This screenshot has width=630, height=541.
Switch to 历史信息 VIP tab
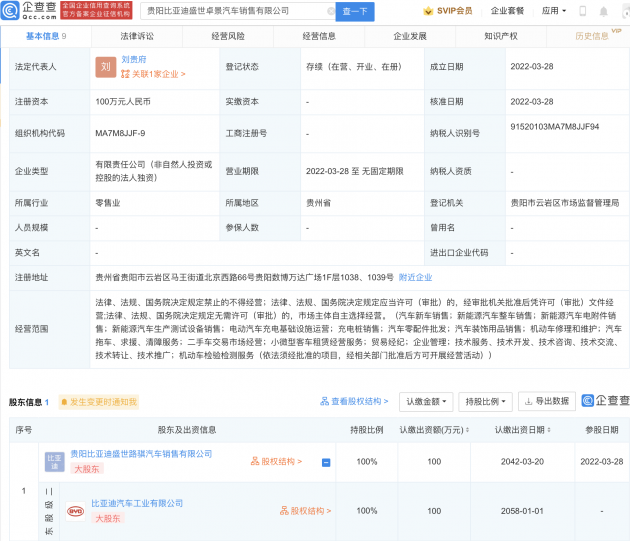592,36
